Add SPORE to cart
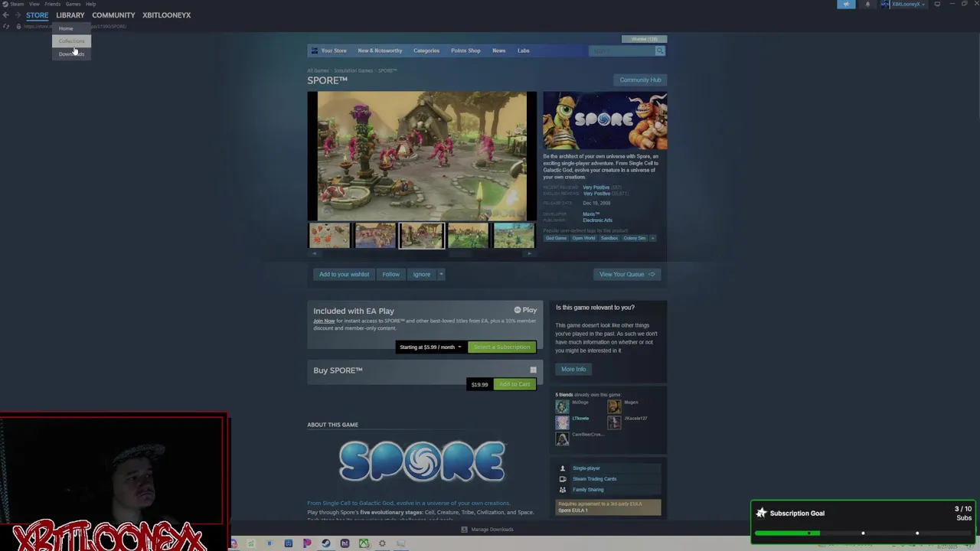The width and height of the screenshot is (980, 551). coord(514,384)
